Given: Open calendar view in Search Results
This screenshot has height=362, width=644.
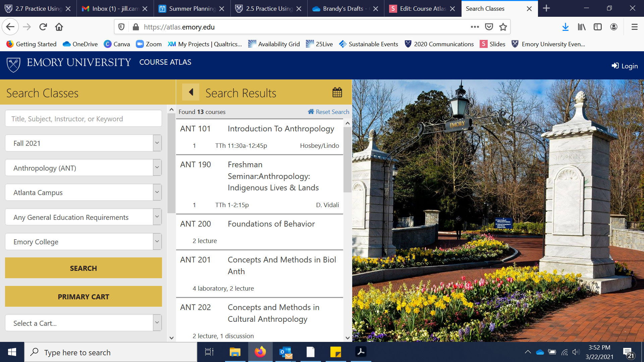Looking at the screenshot, I should coord(337,92).
